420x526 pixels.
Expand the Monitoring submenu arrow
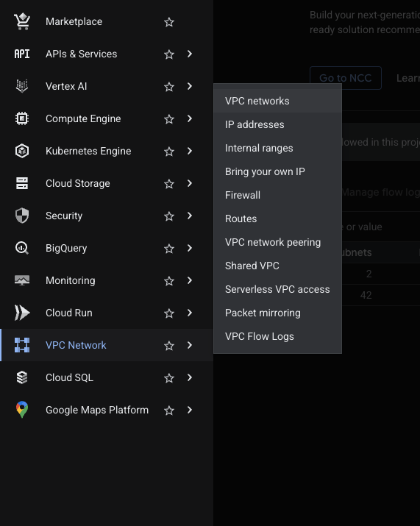190,280
